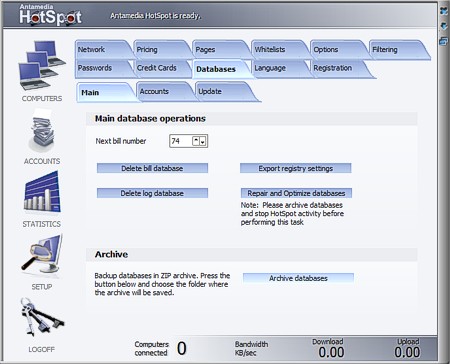
Task: Click the Delete bill database button
Action: pyautogui.click(x=152, y=168)
